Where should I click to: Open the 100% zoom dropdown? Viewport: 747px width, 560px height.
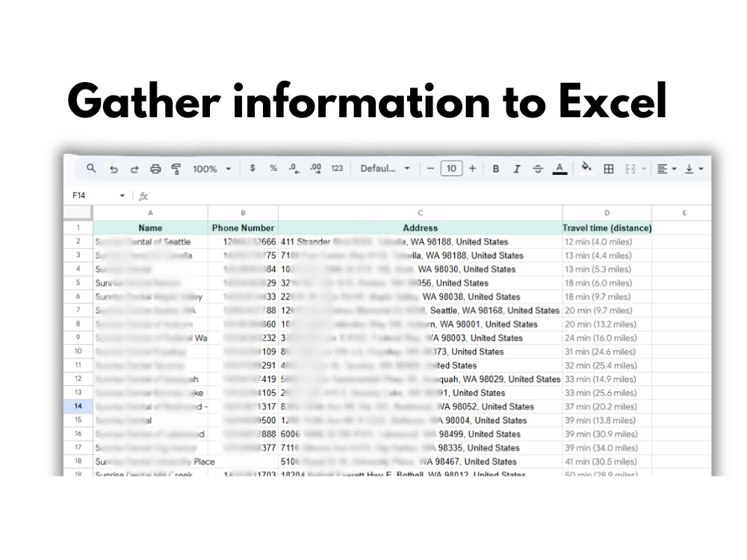211,169
